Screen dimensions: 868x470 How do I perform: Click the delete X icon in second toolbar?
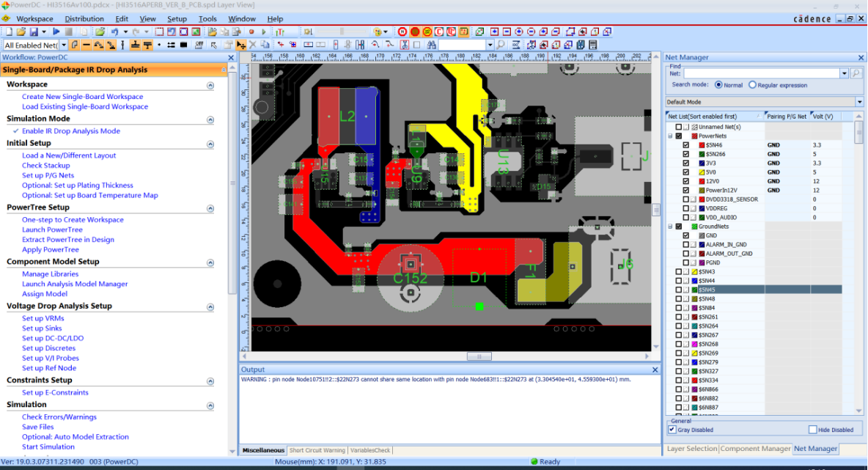[252, 45]
